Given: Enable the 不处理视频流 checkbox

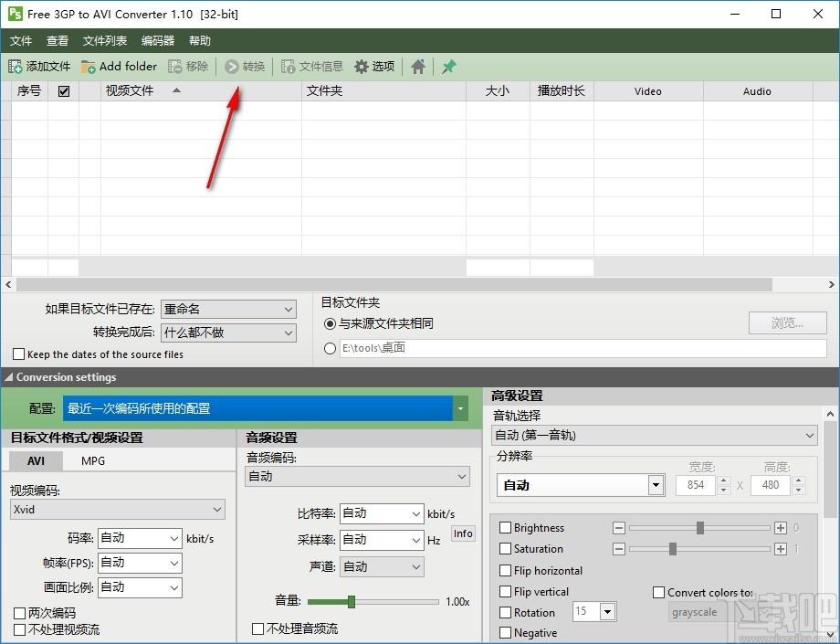Looking at the screenshot, I should [19, 629].
